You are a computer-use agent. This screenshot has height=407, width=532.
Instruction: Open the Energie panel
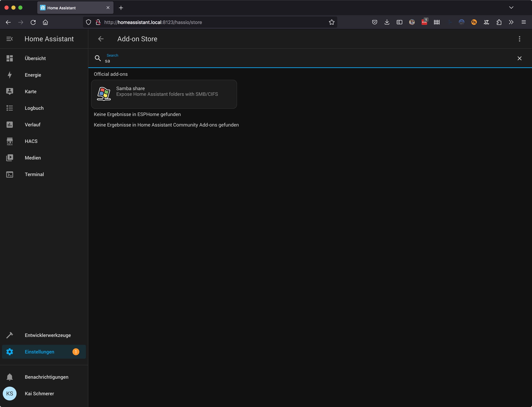33,75
